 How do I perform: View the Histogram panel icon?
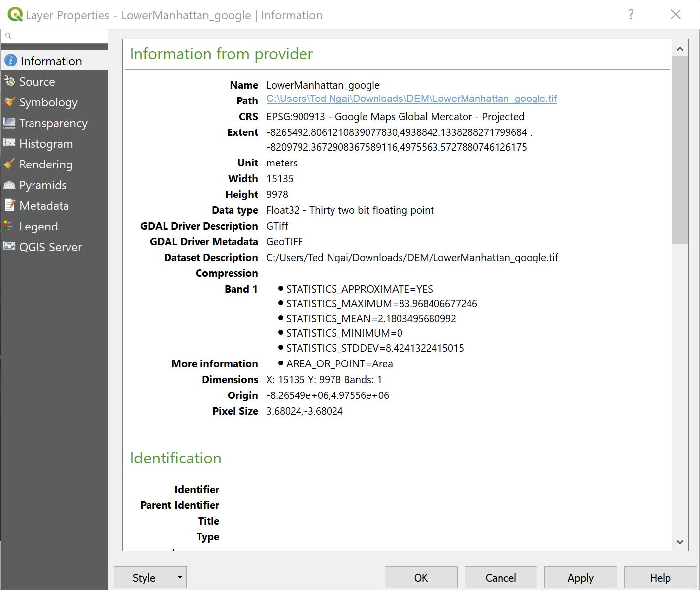pyautogui.click(x=9, y=143)
